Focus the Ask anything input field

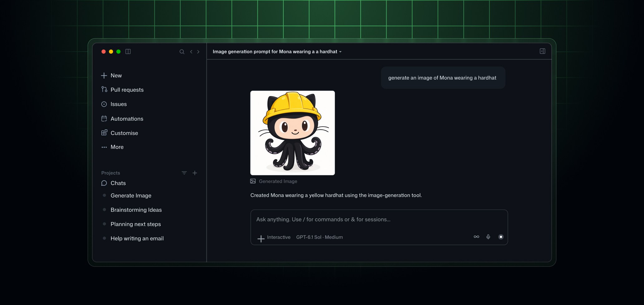[x=379, y=220]
